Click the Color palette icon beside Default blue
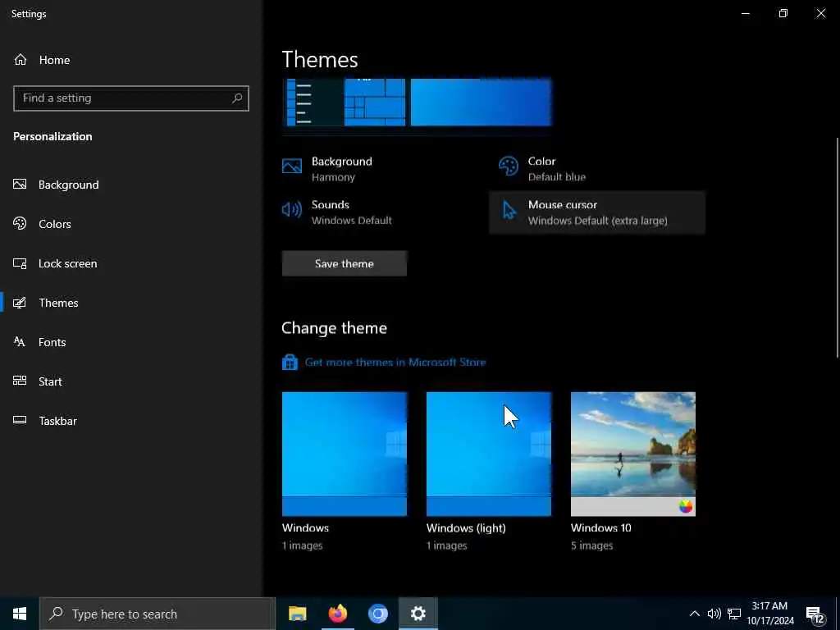840x630 pixels. (509, 166)
